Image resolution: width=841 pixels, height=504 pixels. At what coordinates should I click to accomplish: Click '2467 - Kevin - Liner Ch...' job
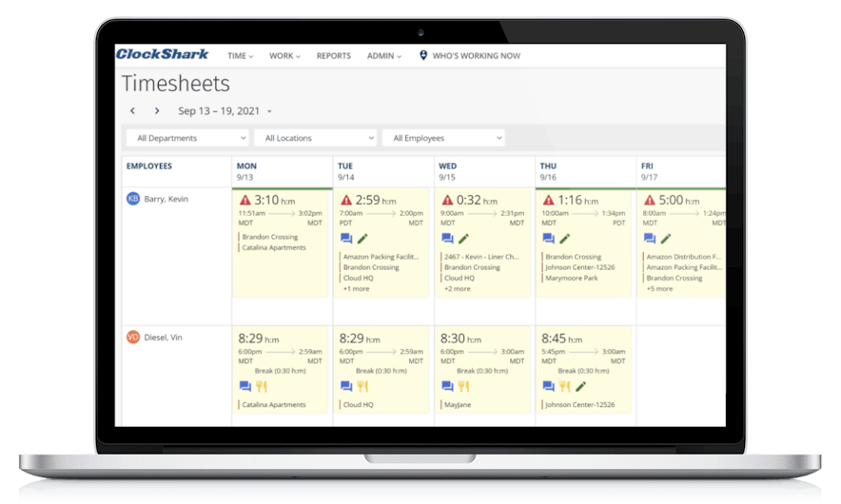tap(481, 257)
